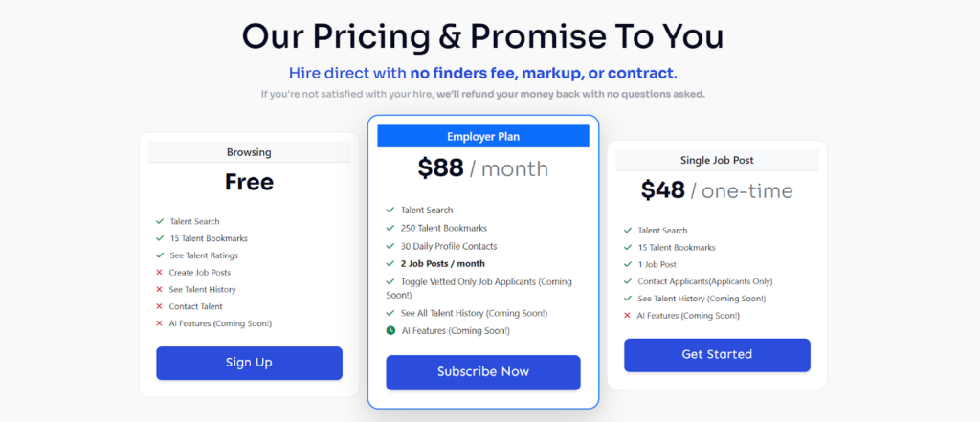Viewport: 980px width, 422px height.
Task: Select the Browsing plan header
Action: pos(250,152)
